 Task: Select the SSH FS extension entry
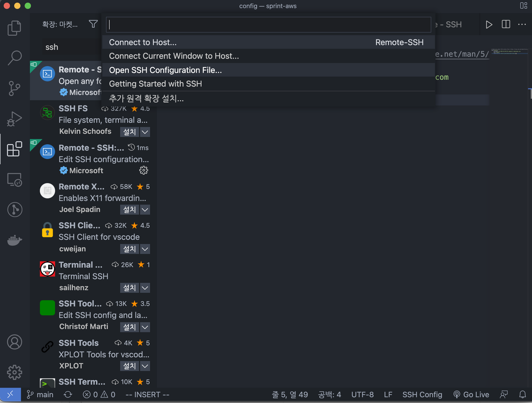[94, 120]
